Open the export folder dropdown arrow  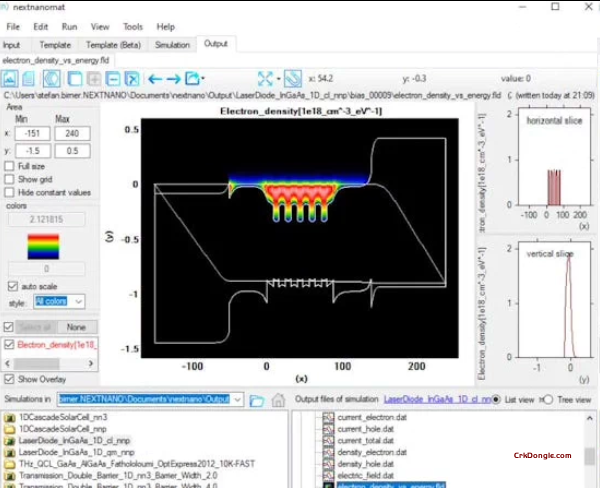tap(203, 78)
